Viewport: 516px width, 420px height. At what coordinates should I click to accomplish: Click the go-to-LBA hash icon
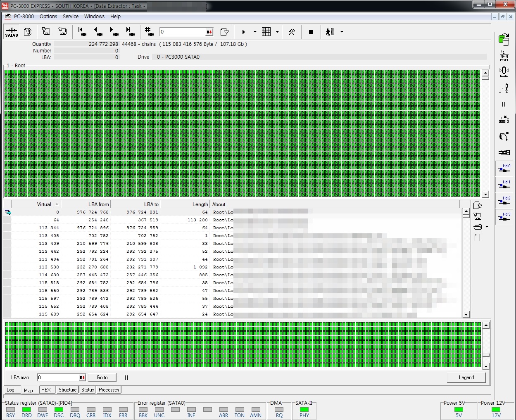[149, 32]
